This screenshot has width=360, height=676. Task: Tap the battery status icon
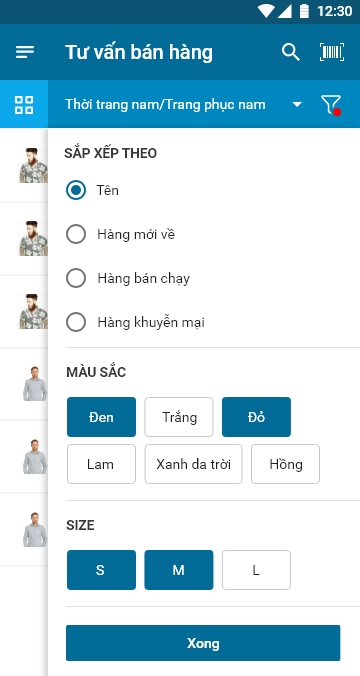(304, 11)
